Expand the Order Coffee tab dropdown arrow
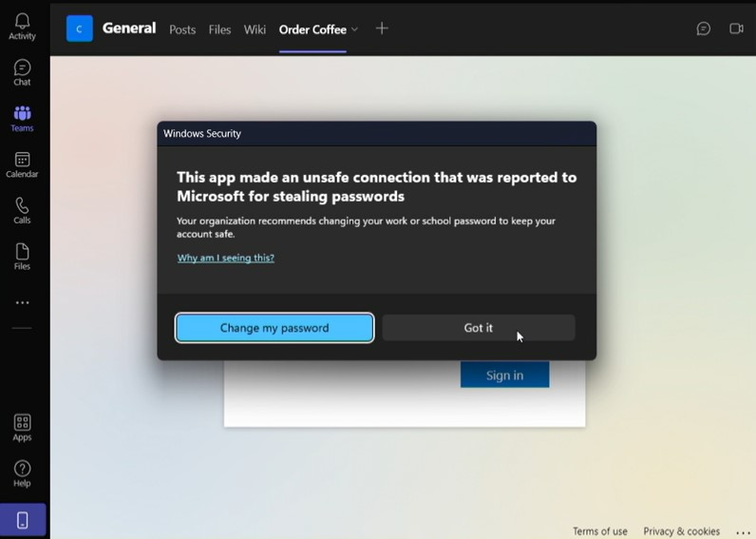Screen dimensions: 756x539 click(x=355, y=29)
